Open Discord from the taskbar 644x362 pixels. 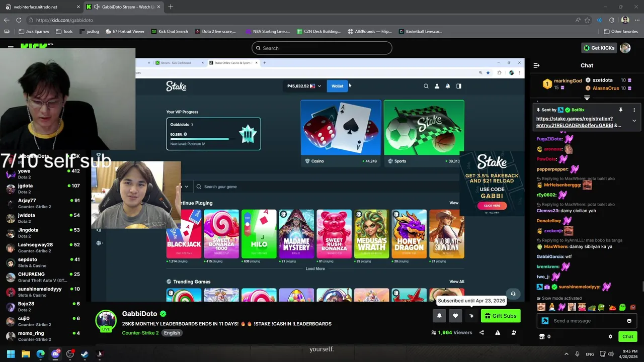point(55,354)
